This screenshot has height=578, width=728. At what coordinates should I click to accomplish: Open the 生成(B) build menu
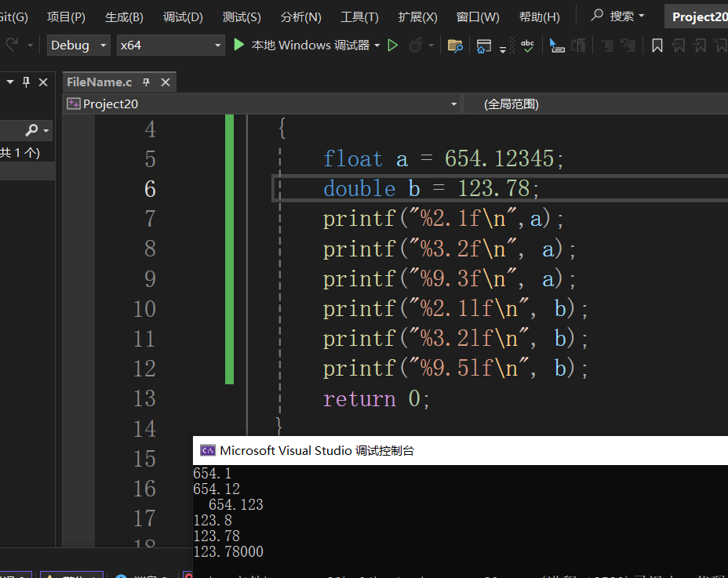(x=124, y=16)
